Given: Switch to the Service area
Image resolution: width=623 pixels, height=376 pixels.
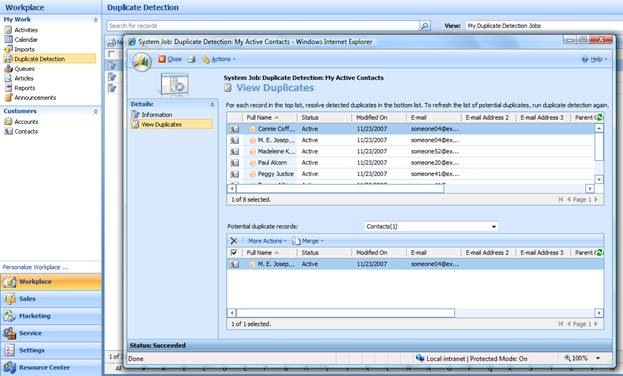Looking at the screenshot, I should (50, 333).
